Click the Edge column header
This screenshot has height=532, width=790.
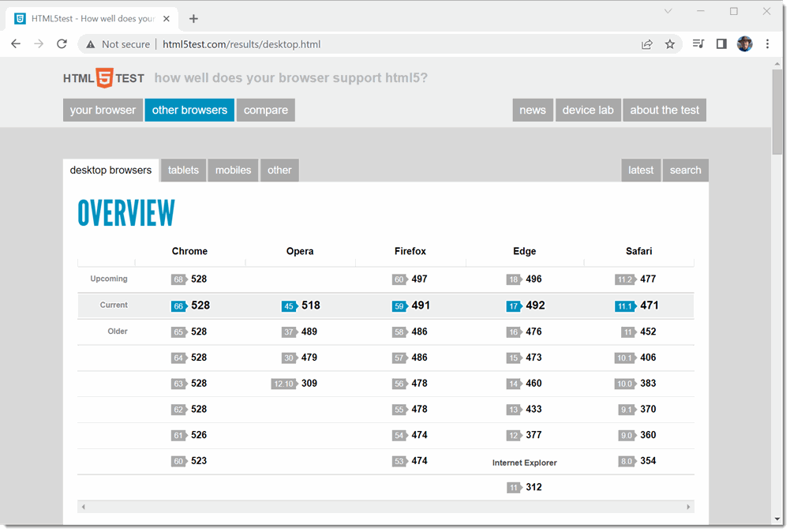pyautogui.click(x=525, y=251)
